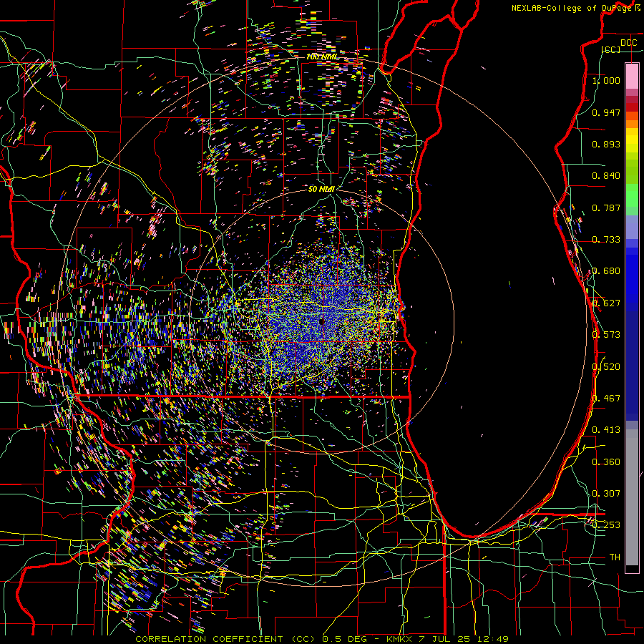
Task: Click the 0.947 color scale label
Action: pos(606,112)
